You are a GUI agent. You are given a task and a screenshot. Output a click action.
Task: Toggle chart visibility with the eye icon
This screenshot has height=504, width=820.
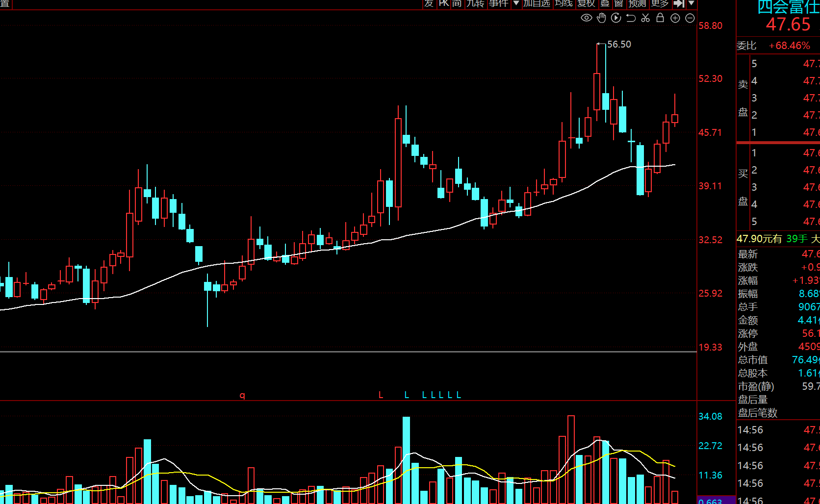pyautogui.click(x=586, y=18)
